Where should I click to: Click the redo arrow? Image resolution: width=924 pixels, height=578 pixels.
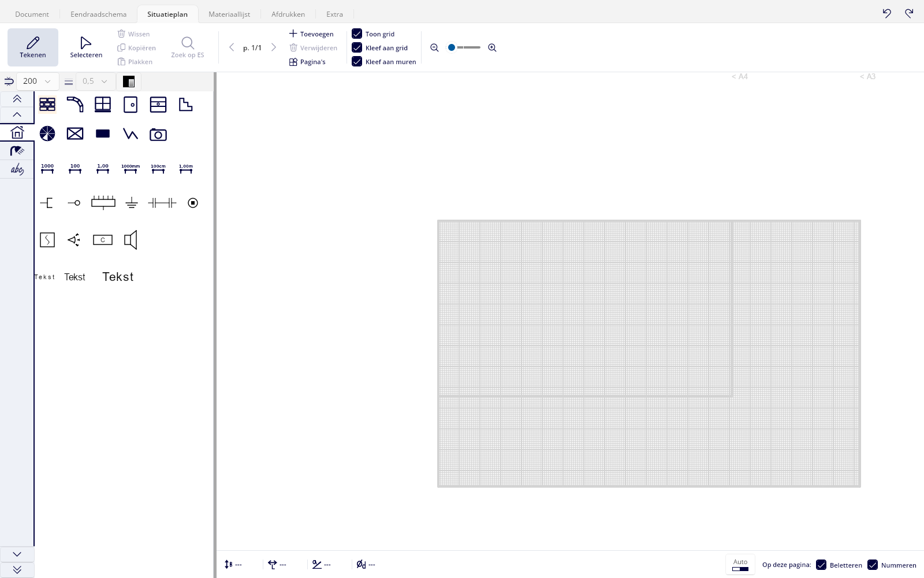point(909,13)
